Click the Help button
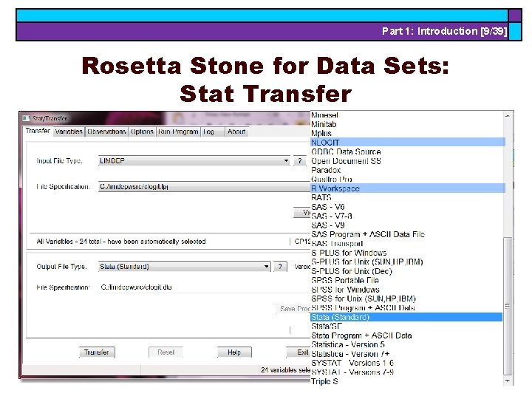This screenshot has height=399, width=532. [234, 352]
